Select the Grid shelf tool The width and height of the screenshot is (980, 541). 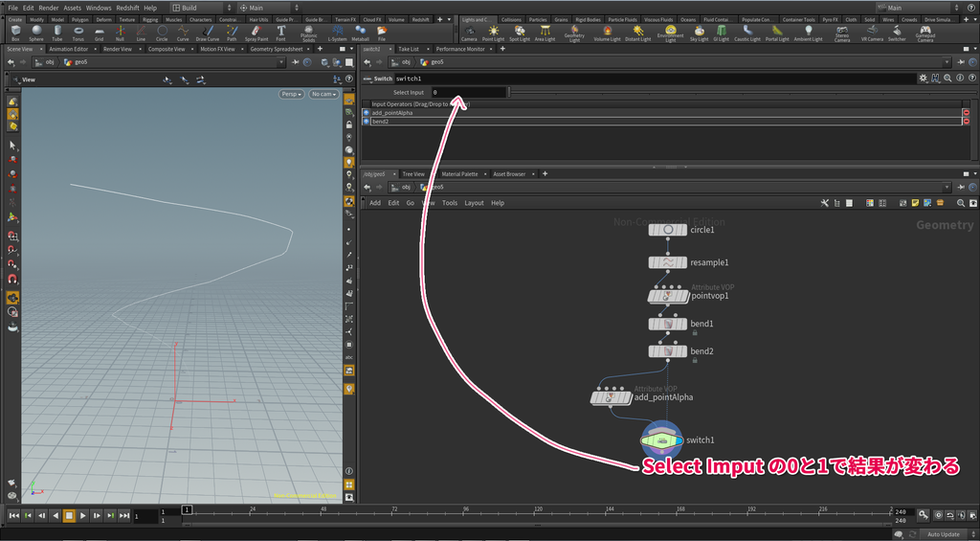(x=99, y=34)
